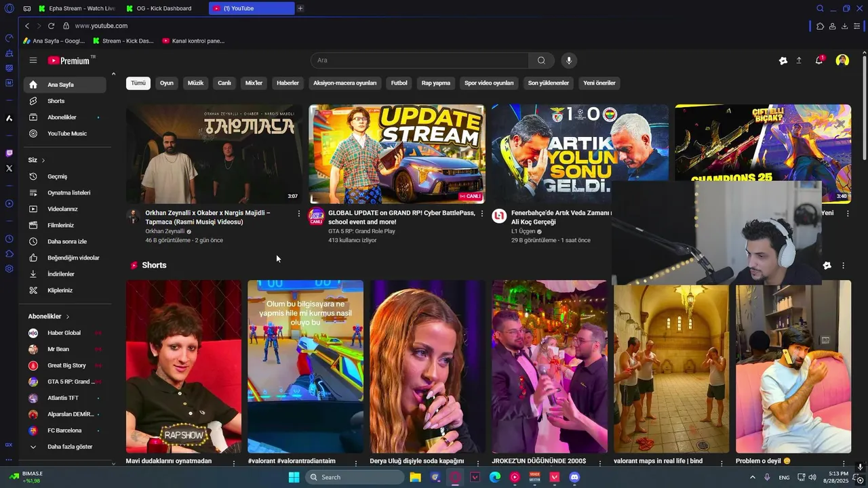The height and width of the screenshot is (488, 868).
Task: Open Haber Global subscription
Action: (x=64, y=333)
